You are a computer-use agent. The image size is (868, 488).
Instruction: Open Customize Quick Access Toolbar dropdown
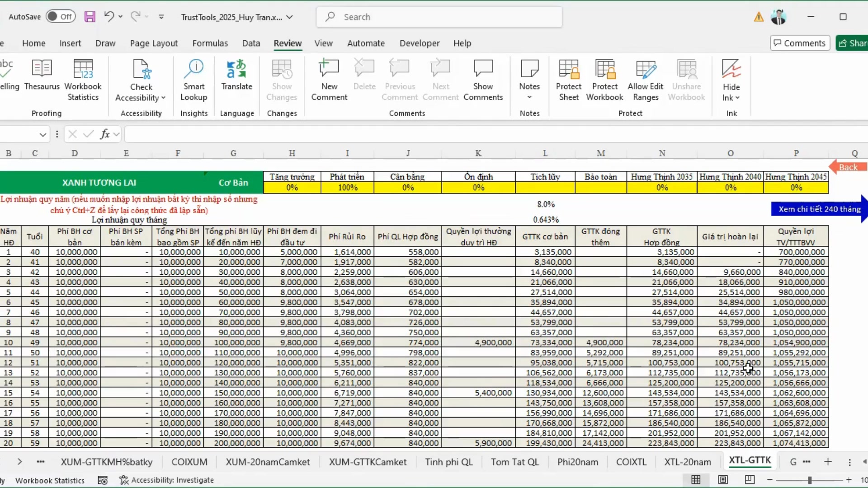pos(161,17)
